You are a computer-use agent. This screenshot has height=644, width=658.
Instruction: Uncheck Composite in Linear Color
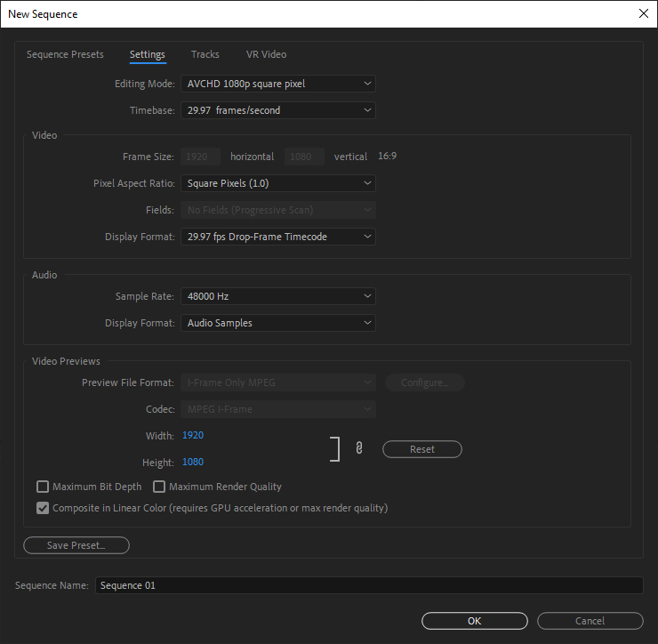(x=43, y=508)
